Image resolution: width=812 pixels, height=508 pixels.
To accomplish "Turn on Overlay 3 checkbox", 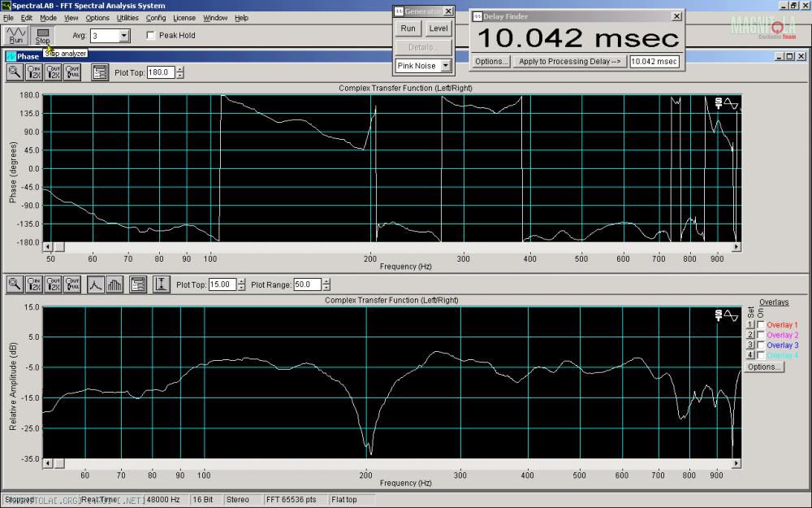I will click(x=761, y=345).
